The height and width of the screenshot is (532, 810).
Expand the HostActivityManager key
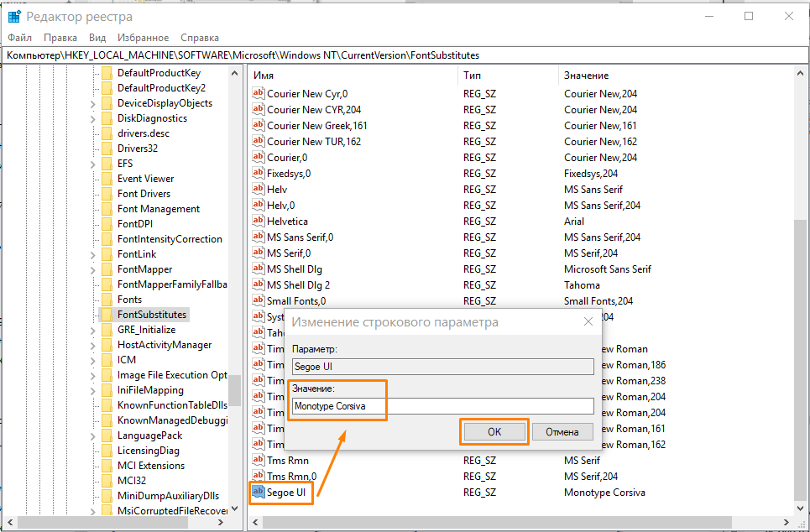93,346
